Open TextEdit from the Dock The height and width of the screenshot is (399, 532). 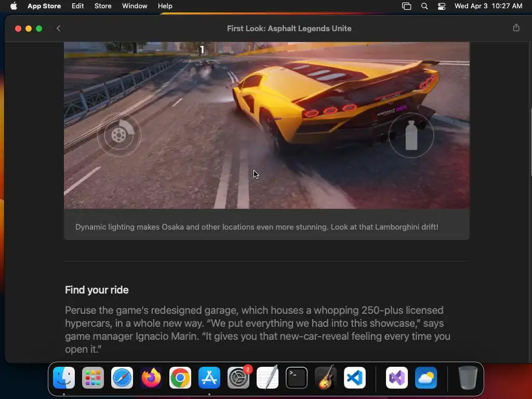(268, 378)
